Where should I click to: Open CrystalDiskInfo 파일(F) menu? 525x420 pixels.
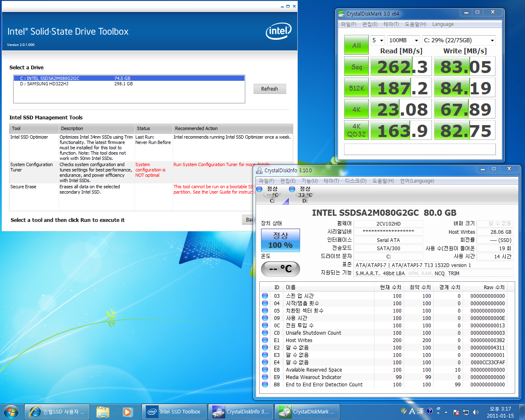pyautogui.click(x=266, y=181)
